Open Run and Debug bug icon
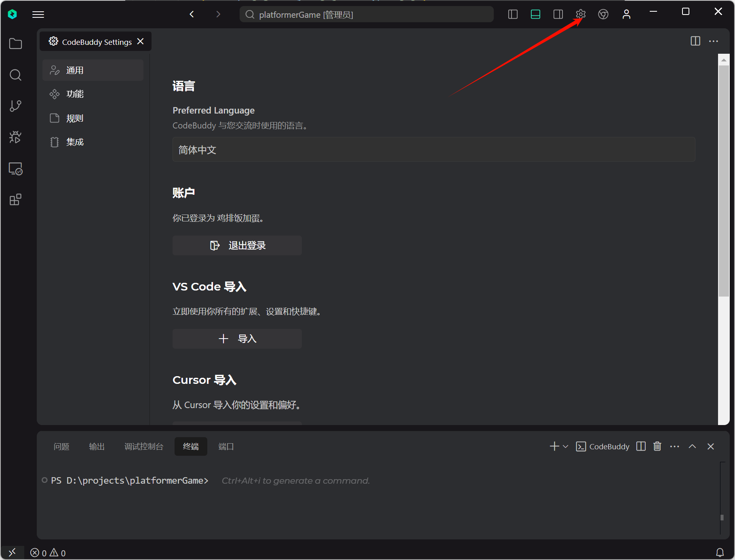The width and height of the screenshot is (735, 560). [15, 137]
